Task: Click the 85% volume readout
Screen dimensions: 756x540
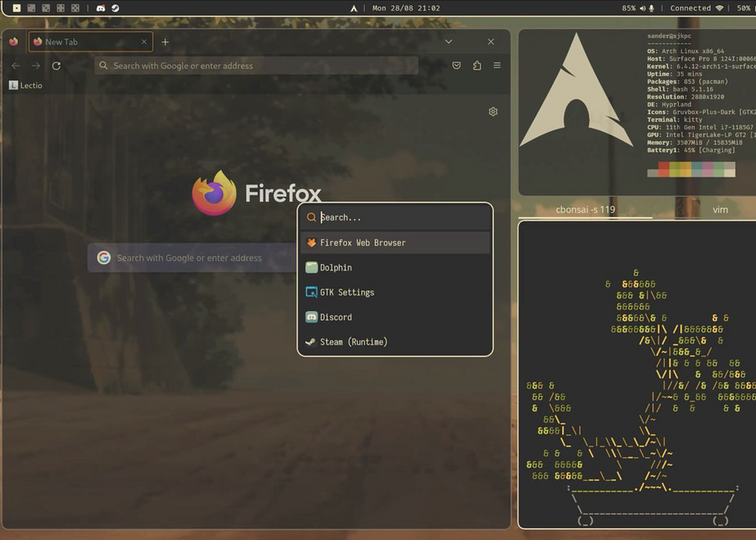Action: coord(629,8)
